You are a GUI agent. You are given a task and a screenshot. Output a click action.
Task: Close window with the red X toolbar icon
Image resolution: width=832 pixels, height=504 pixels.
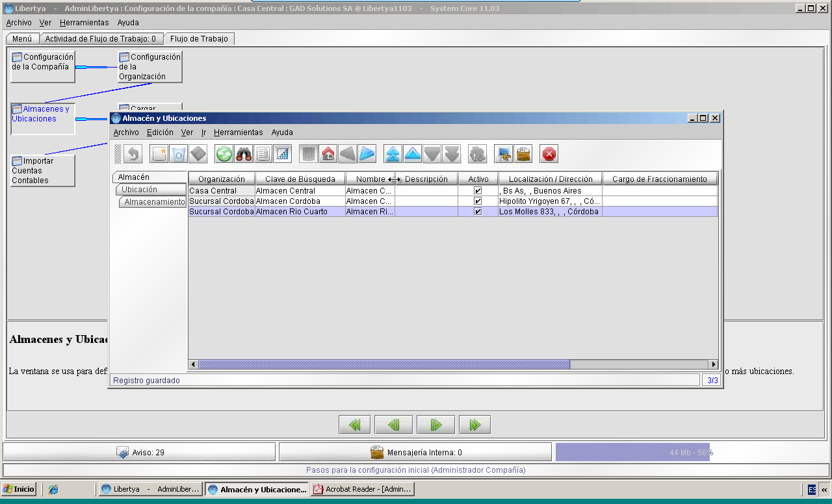click(549, 154)
